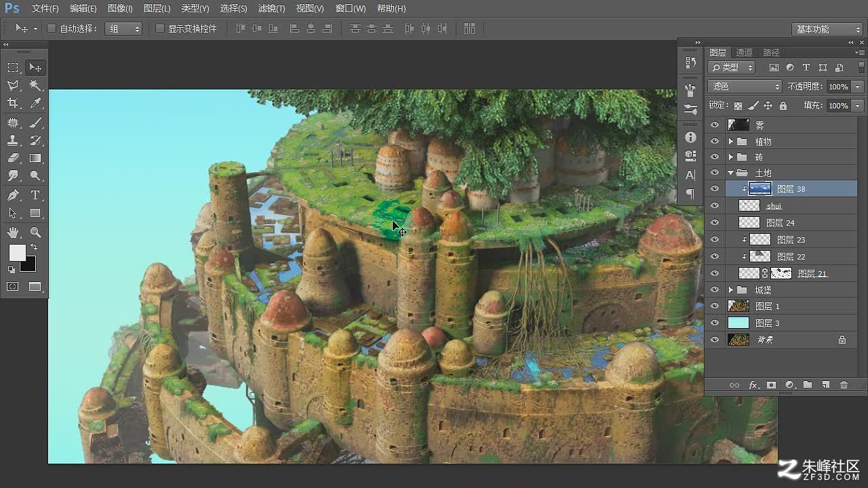
Task: Select the Crop tool
Action: pos(13,103)
